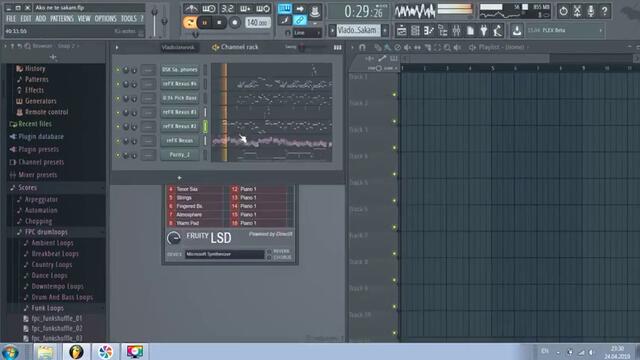This screenshot has width=640, height=360.
Task: Toggle the Pick Bass channel mute LED
Action: [x=118, y=98]
